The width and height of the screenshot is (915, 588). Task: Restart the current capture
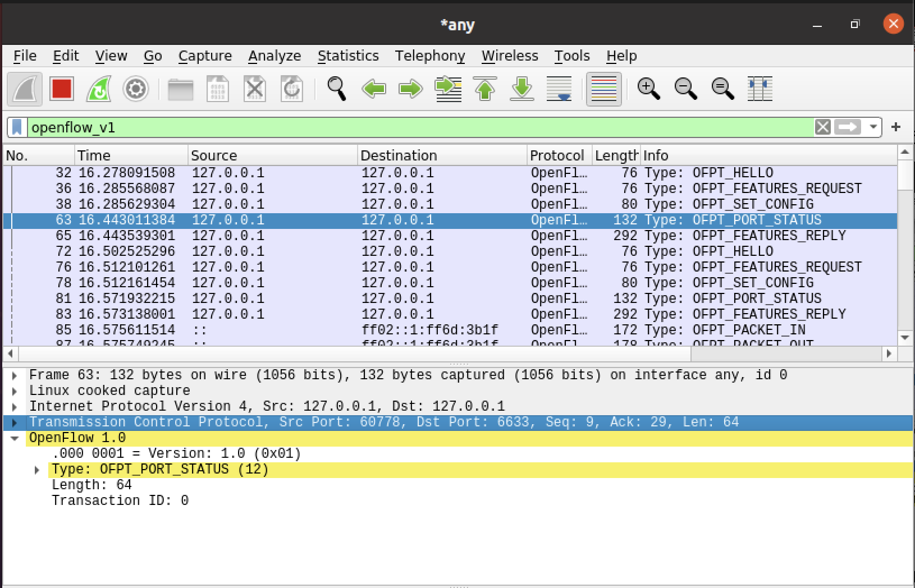click(98, 89)
